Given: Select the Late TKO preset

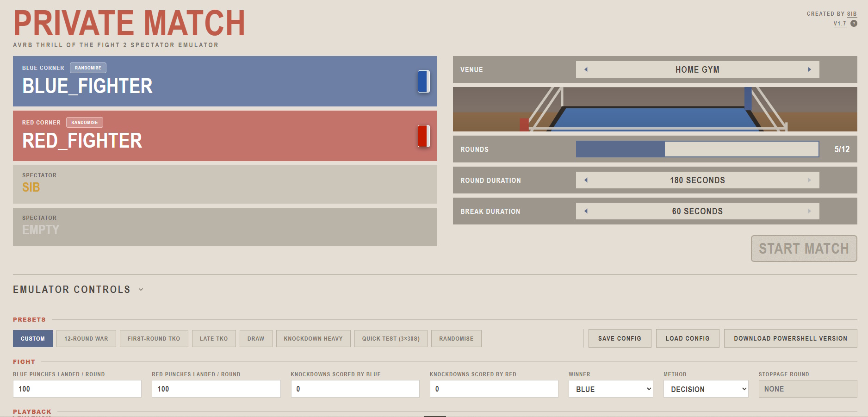Looking at the screenshot, I should coord(214,339).
